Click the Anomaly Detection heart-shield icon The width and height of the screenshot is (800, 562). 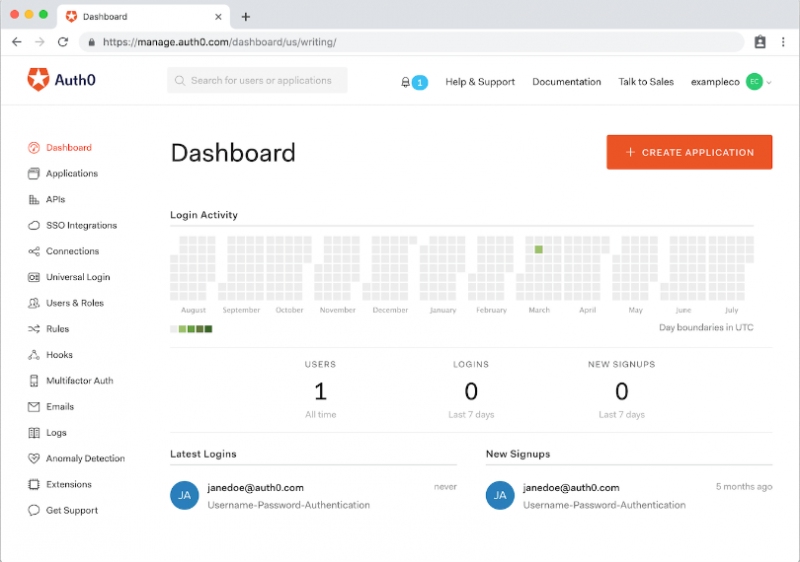tap(34, 458)
